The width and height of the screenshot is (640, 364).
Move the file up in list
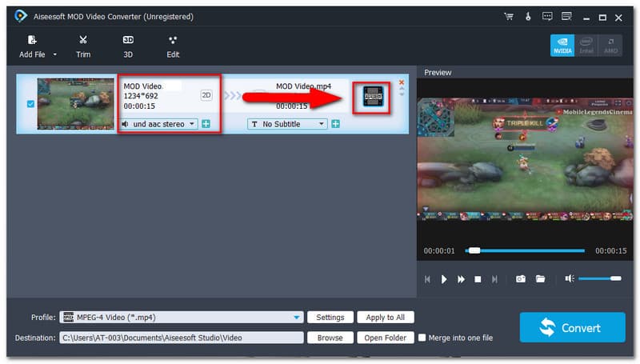[402, 89]
